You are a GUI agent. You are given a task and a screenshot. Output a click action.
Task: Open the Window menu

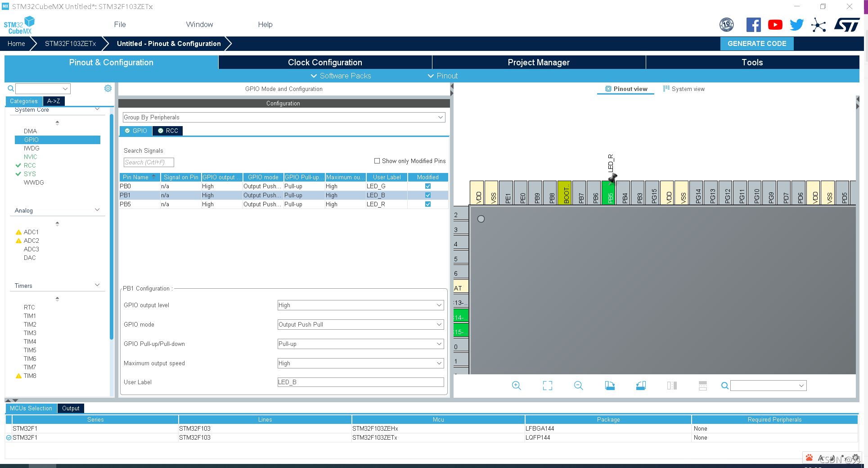[x=199, y=24]
